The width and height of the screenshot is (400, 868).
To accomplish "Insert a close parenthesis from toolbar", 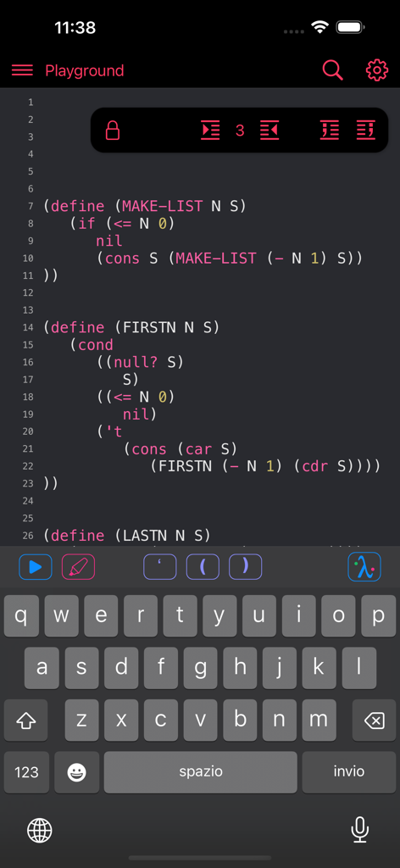I will click(x=246, y=567).
